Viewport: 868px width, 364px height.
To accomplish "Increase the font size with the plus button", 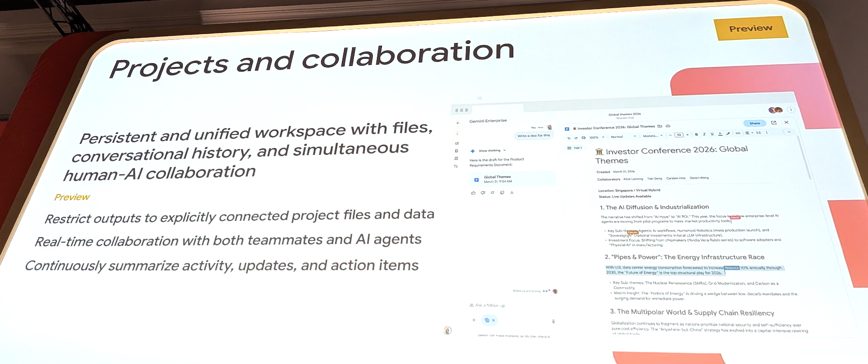I will click(x=687, y=134).
